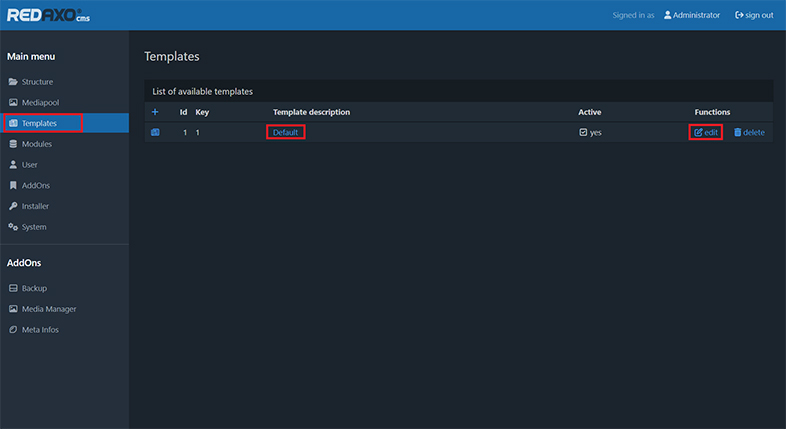Viewport: 786px width, 429px height.
Task: Open the Meta Infos addon
Action: [x=40, y=330]
